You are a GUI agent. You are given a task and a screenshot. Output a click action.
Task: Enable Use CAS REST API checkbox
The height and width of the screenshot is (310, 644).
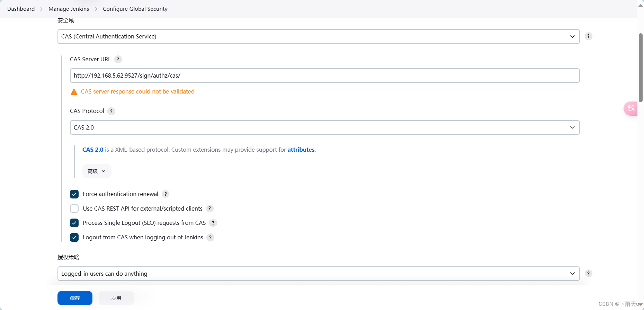[74, 209]
